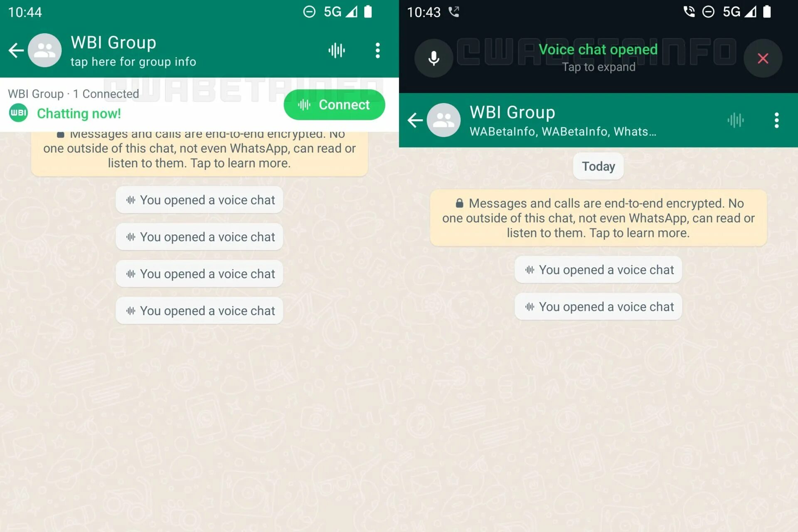Tap 'Chatting now!' status indicator
The image size is (798, 532).
pos(79,113)
